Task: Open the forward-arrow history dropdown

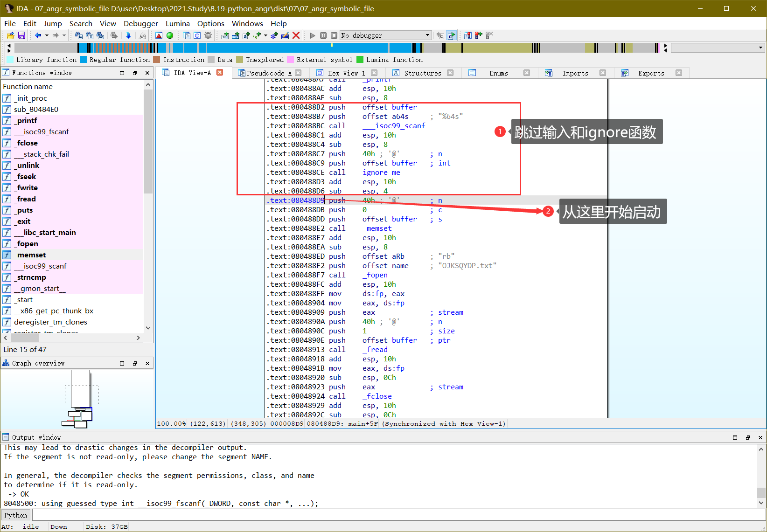Action: point(64,35)
